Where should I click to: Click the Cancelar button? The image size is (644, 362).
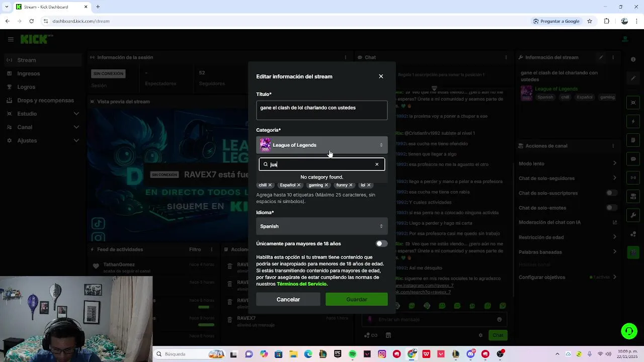288,299
